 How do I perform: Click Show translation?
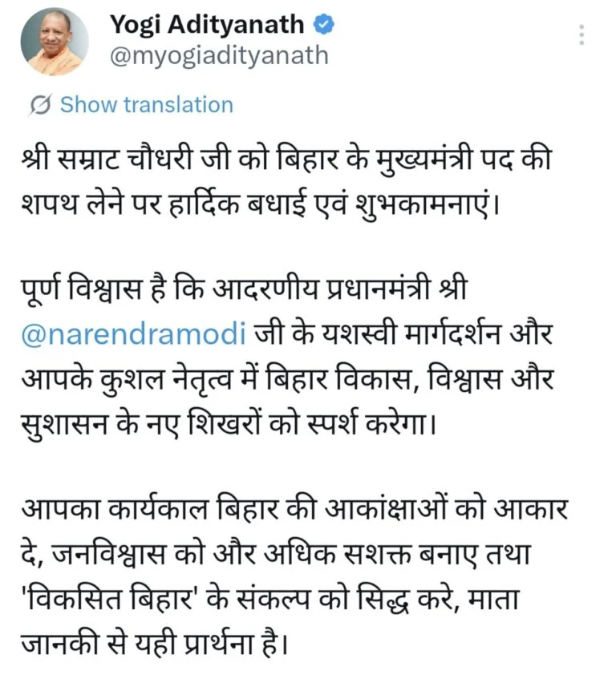pyautogui.click(x=146, y=105)
